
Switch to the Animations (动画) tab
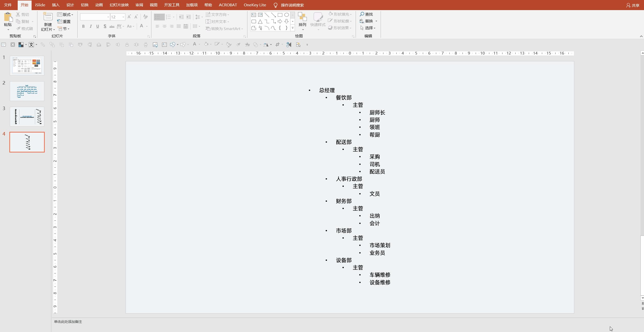coord(99,5)
